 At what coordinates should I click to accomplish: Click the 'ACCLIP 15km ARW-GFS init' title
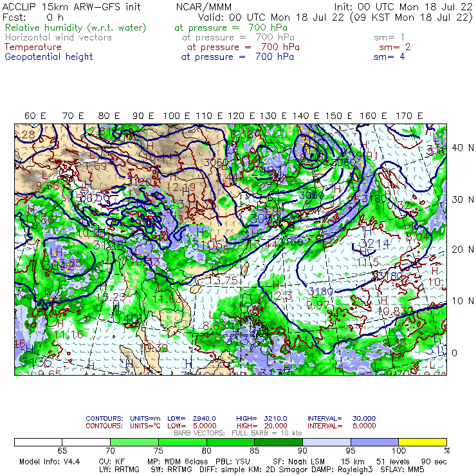71,6
